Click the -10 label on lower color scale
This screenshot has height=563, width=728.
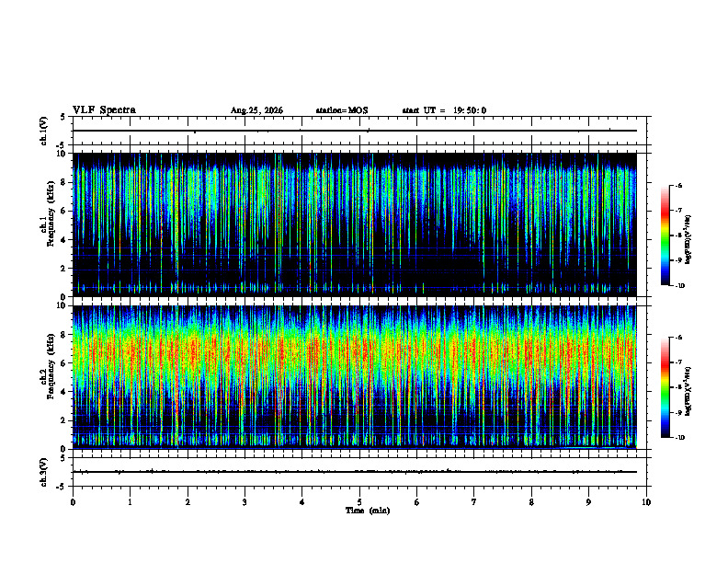click(x=680, y=438)
